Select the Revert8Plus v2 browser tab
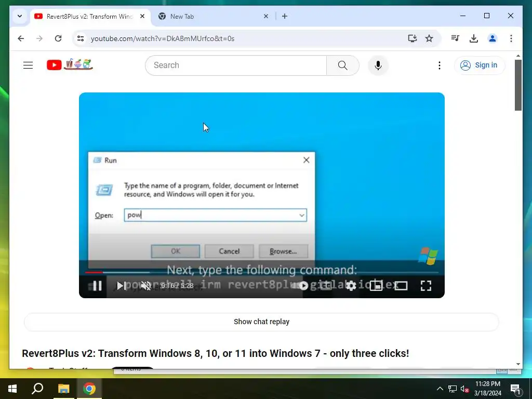Image resolution: width=532 pixels, height=399 pixels. (90, 16)
